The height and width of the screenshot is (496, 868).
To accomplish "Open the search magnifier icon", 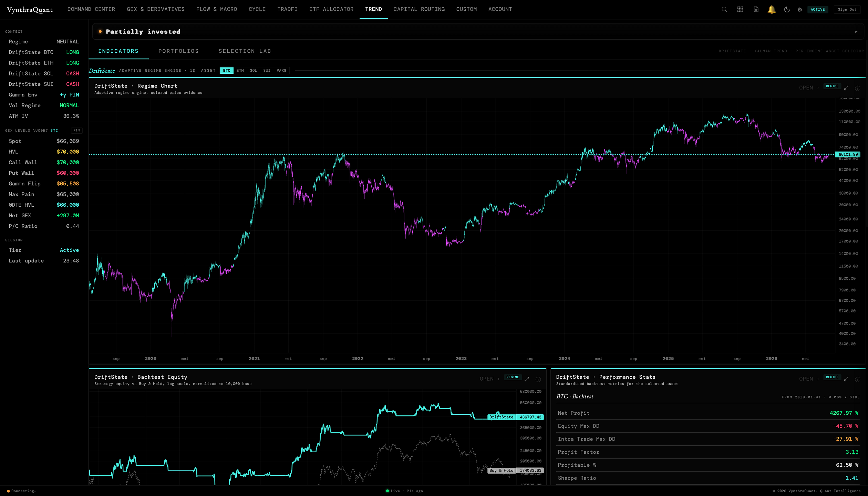I will [x=724, y=9].
